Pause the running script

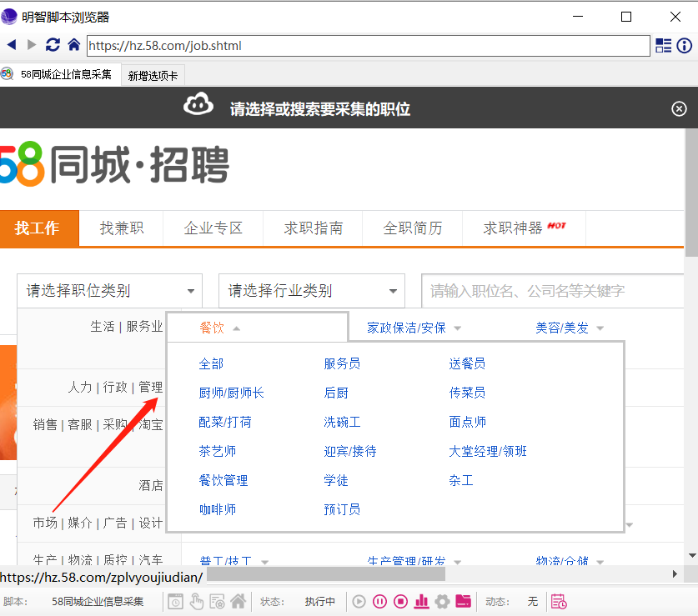pyautogui.click(x=379, y=602)
